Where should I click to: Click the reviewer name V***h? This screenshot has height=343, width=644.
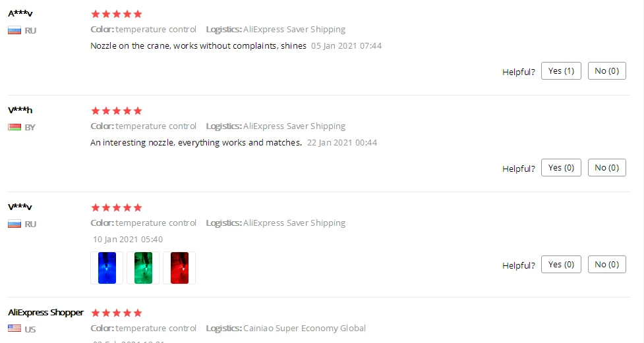(20, 110)
